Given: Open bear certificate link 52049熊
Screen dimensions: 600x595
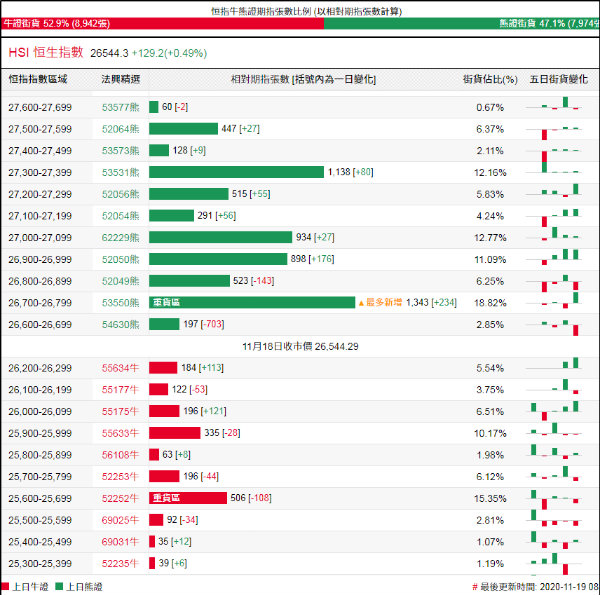Looking at the screenshot, I should pyautogui.click(x=121, y=281).
